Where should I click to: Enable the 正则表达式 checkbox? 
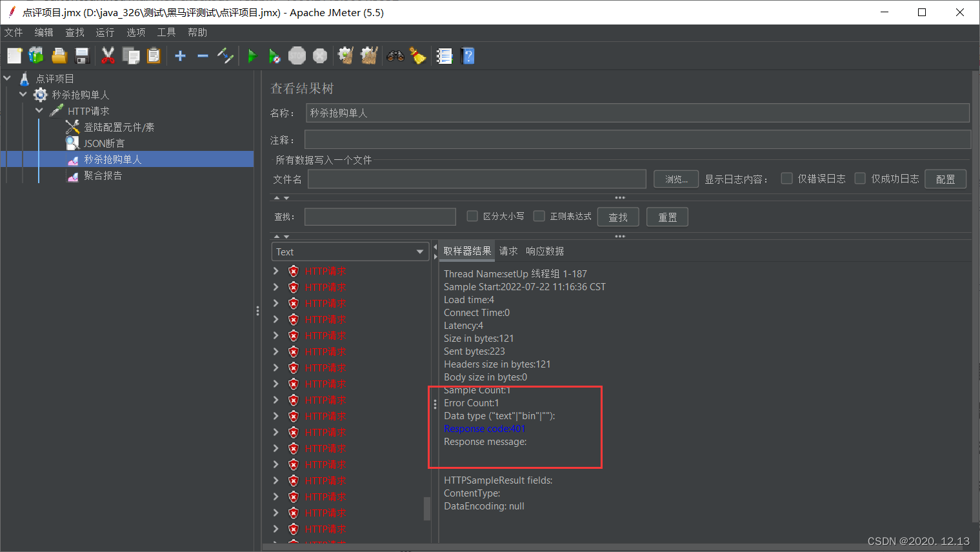tap(539, 216)
